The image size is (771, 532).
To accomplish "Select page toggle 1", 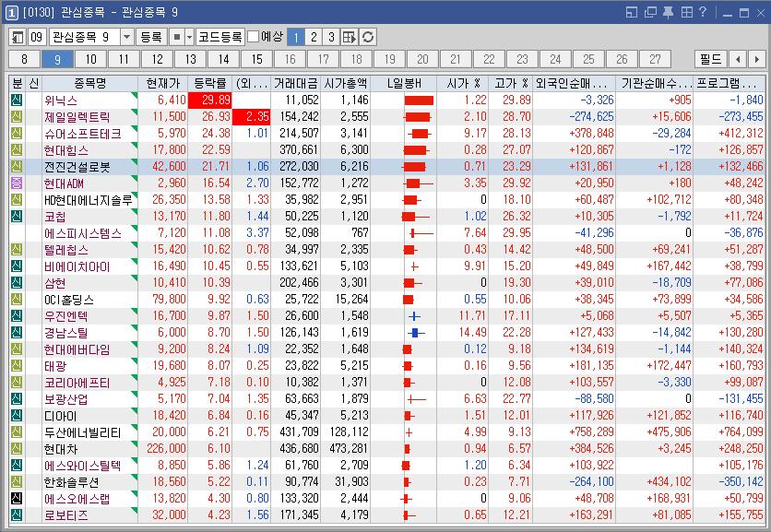I will click(296, 37).
